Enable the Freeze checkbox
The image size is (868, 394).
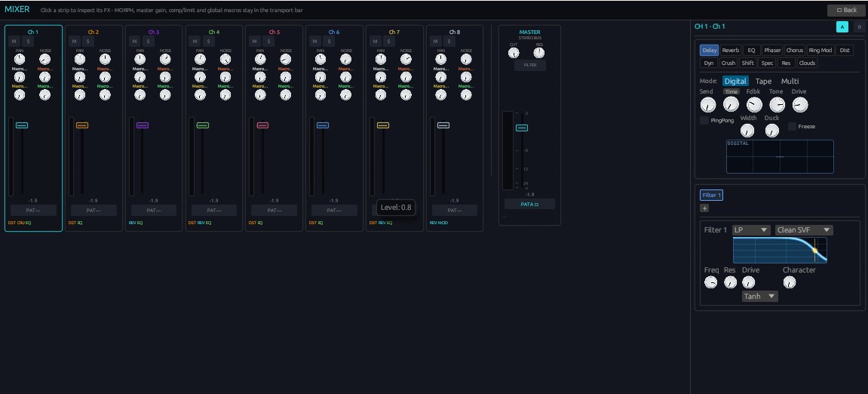pyautogui.click(x=792, y=126)
